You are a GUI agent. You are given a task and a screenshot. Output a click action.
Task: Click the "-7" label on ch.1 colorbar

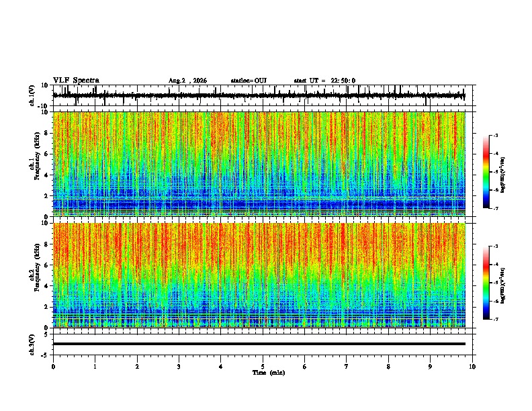click(x=496, y=208)
